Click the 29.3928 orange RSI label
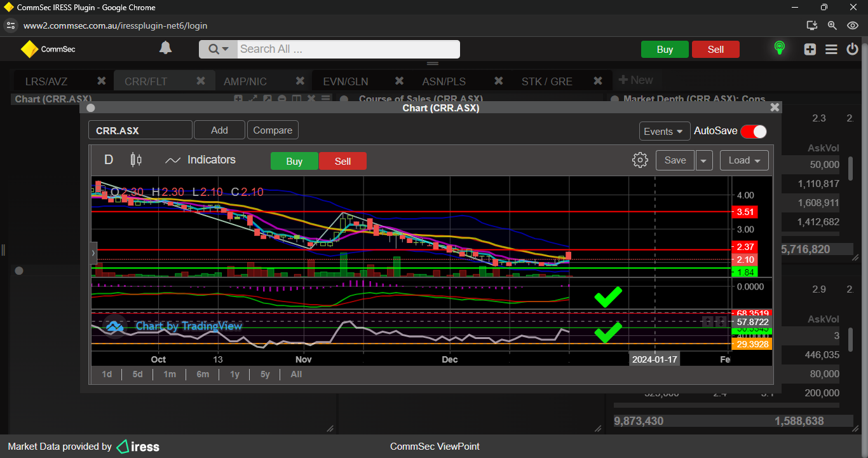Screen dimensions: 868x458 tap(753, 344)
